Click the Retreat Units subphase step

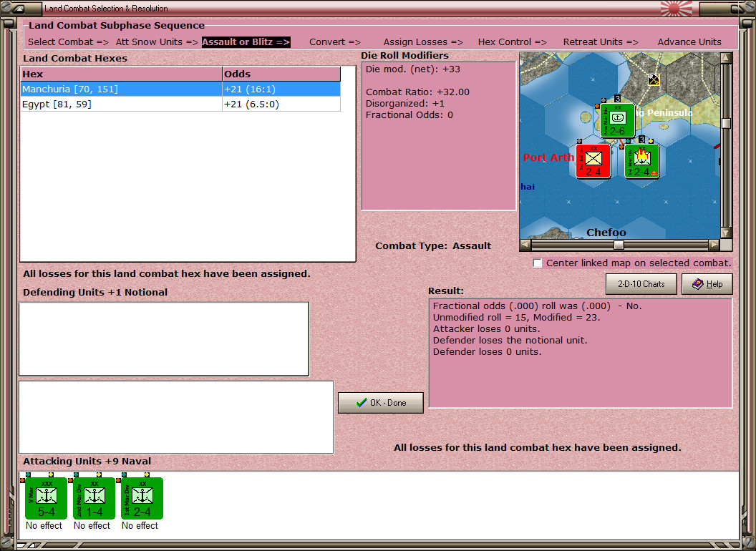(x=600, y=42)
